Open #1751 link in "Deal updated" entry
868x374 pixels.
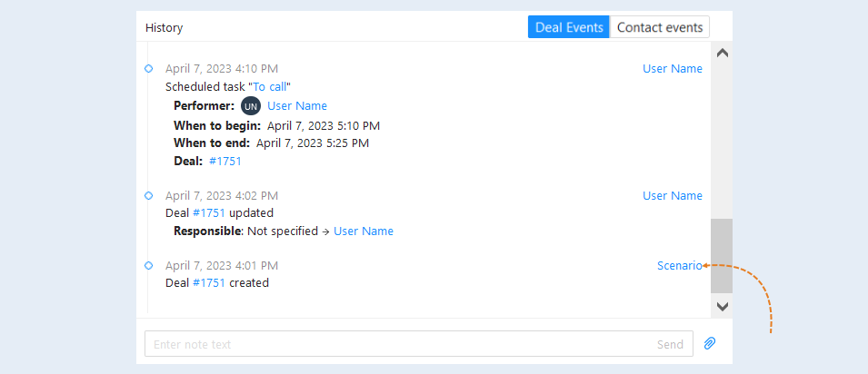[209, 213]
